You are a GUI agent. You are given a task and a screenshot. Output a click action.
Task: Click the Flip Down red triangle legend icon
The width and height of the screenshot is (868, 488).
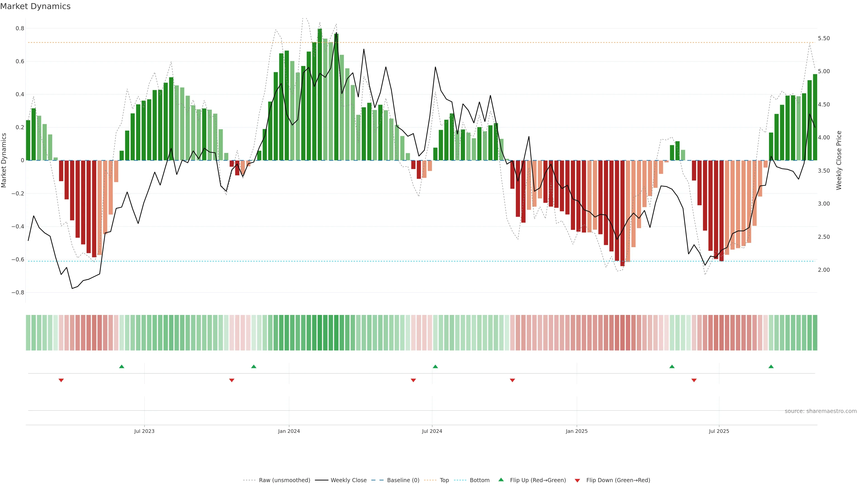pyautogui.click(x=577, y=481)
